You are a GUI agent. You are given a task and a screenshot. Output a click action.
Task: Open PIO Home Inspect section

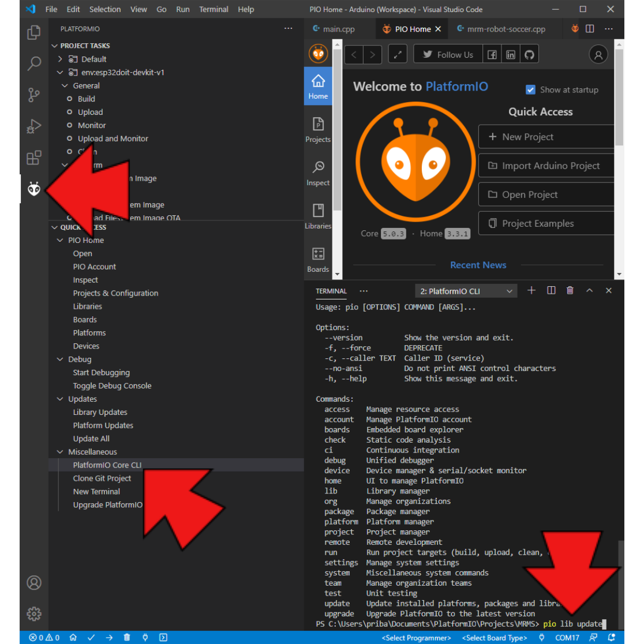[x=318, y=173]
